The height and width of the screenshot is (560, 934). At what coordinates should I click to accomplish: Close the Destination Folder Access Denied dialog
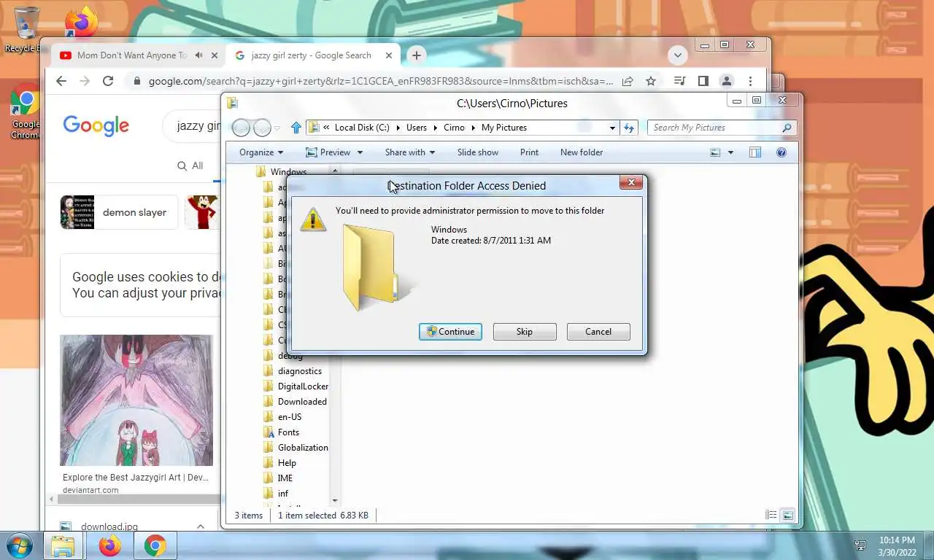point(631,182)
